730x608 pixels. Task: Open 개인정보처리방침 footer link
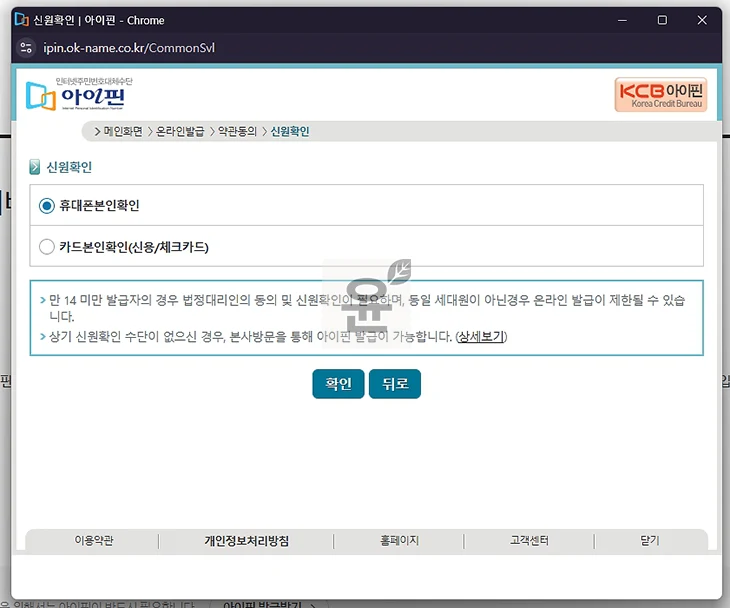tap(246, 540)
